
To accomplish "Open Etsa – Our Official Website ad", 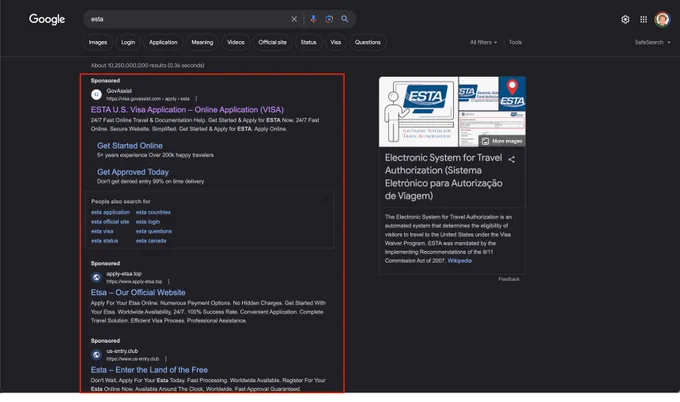I will (x=138, y=293).
